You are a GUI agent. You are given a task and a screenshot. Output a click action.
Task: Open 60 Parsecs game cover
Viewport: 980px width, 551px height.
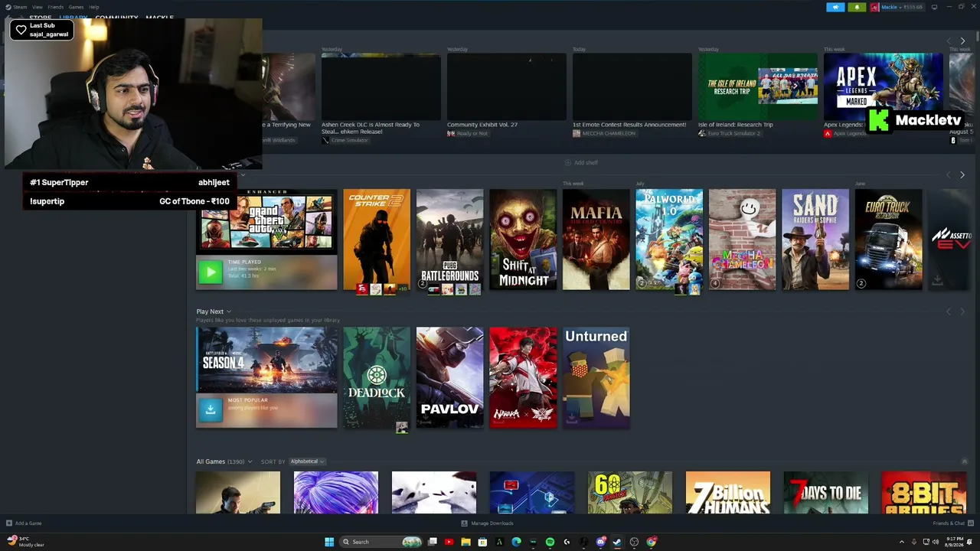(x=630, y=492)
